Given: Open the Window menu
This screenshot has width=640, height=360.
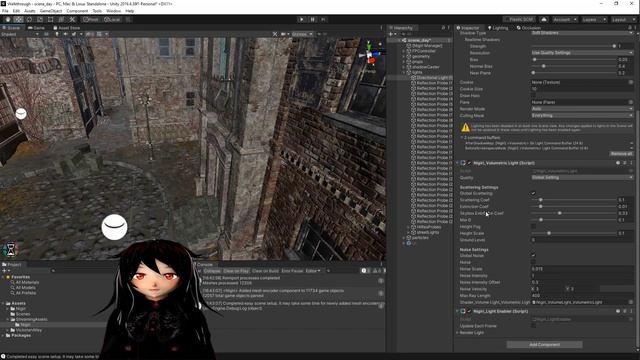Looking at the screenshot, I should 113,11.
